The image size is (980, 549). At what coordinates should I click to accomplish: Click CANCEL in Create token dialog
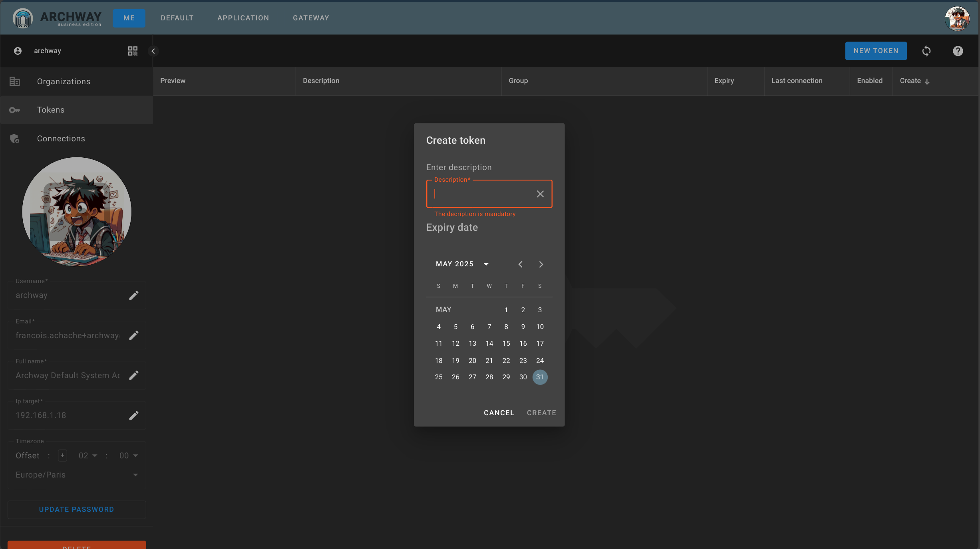499,413
